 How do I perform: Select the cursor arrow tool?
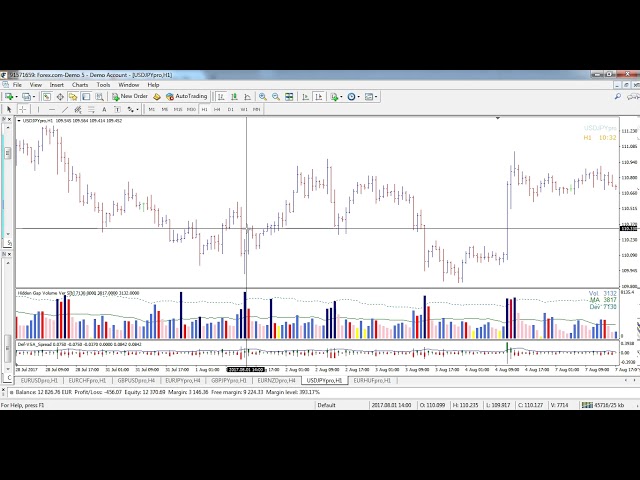point(10,109)
